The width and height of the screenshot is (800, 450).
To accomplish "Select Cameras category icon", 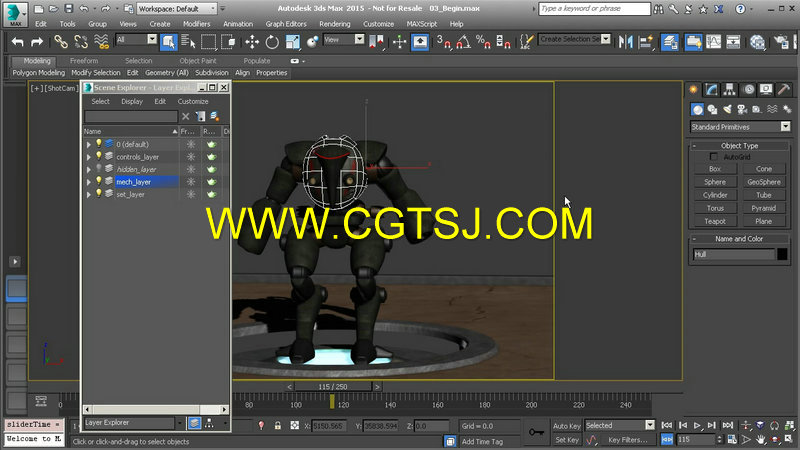I will 742,109.
